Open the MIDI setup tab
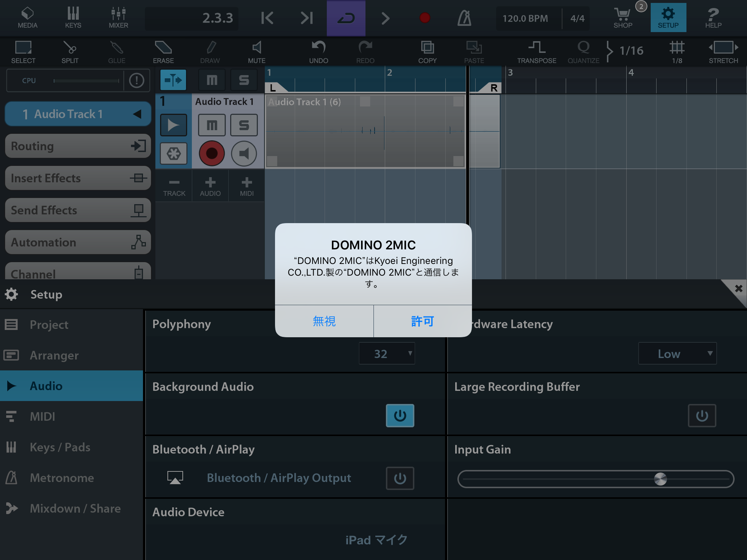The image size is (747, 560). [71, 416]
